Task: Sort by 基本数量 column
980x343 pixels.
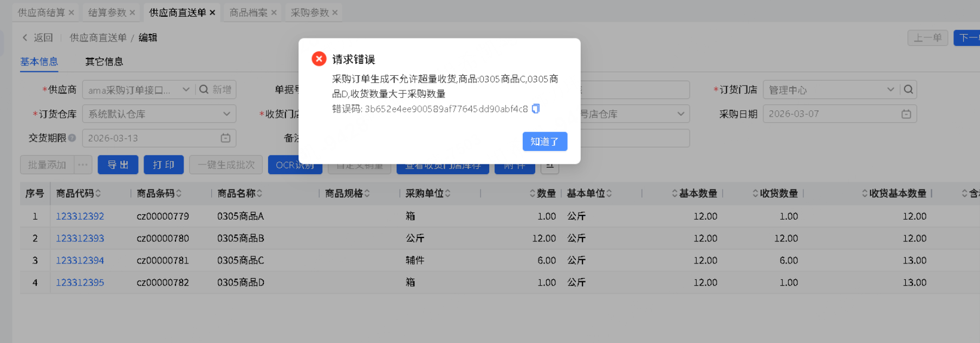Action: pos(674,193)
